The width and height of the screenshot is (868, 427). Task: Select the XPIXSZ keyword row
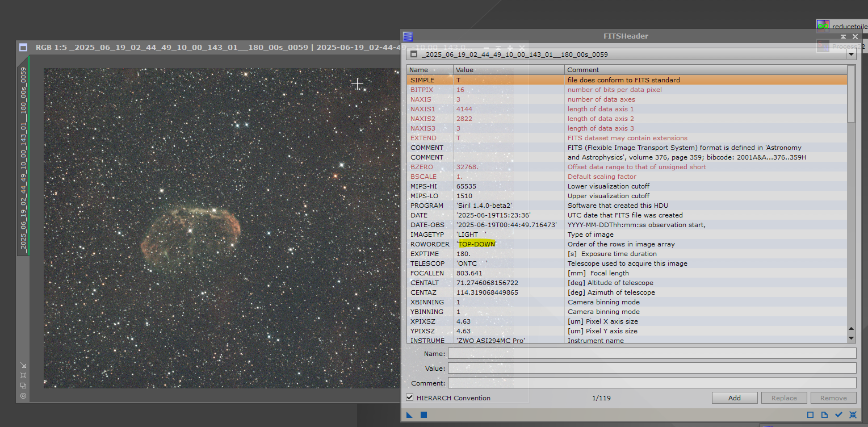[627, 321]
